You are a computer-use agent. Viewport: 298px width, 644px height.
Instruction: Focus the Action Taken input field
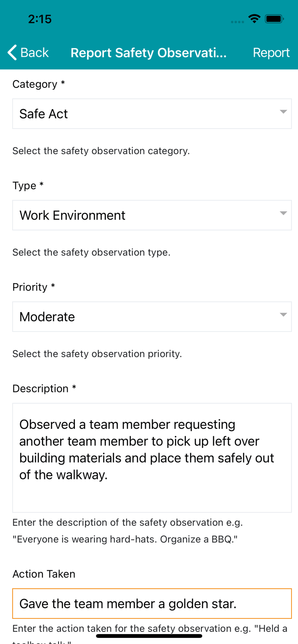152,603
